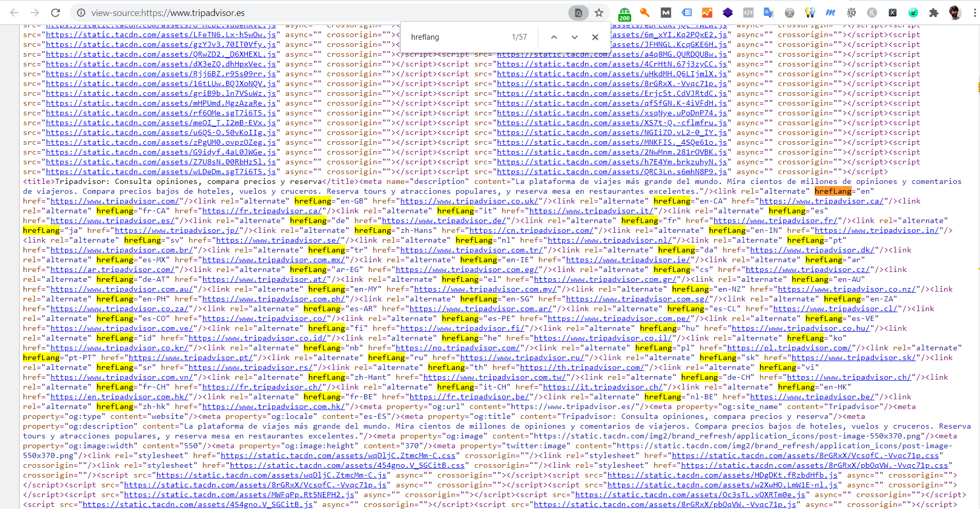Click the find-in-page magnifier icon in address bar
Screen dimensions: 980x509
click(x=579, y=13)
